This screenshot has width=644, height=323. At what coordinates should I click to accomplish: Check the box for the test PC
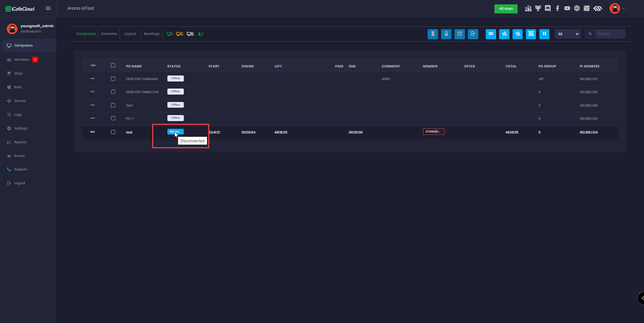pyautogui.click(x=113, y=132)
